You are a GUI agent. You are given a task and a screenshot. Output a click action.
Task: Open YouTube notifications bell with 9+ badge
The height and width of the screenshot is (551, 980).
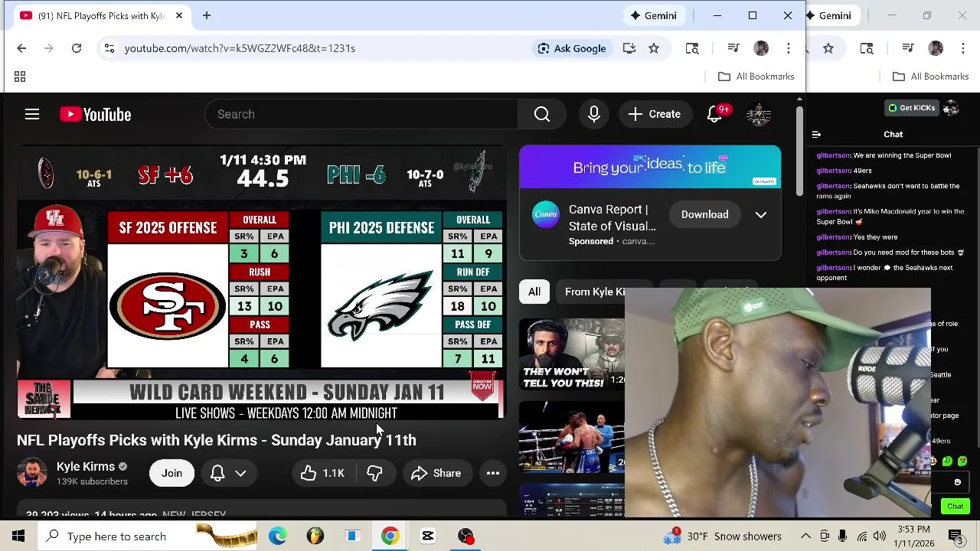click(715, 114)
